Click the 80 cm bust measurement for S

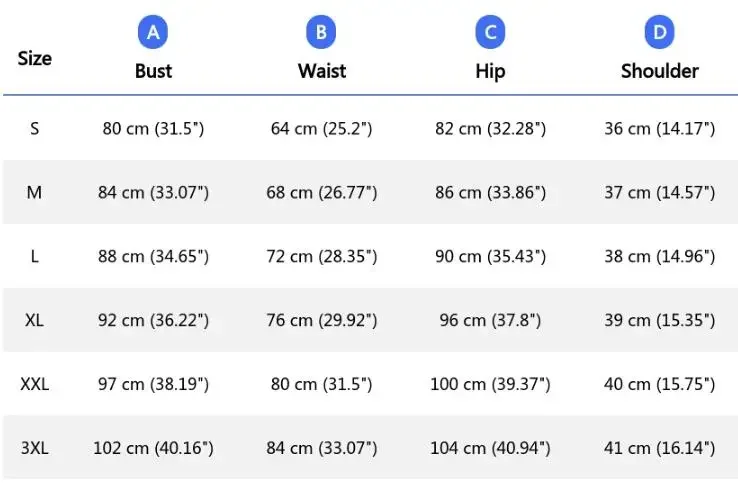pos(153,129)
